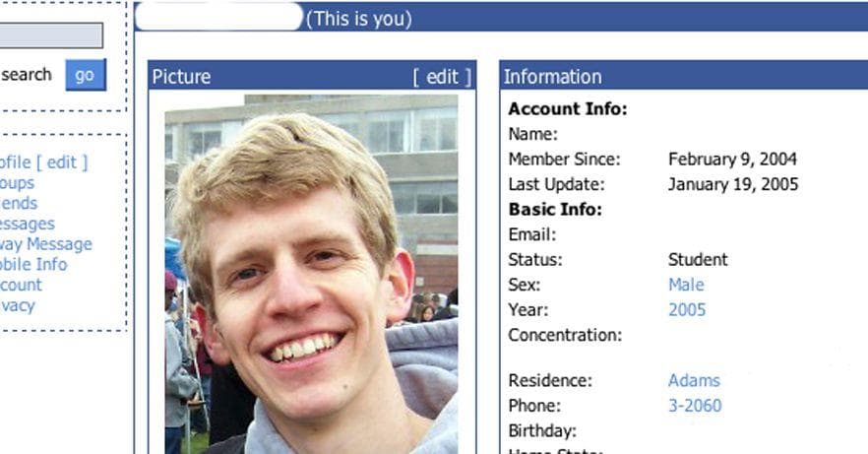Open Away Message sidebar link

(46, 244)
